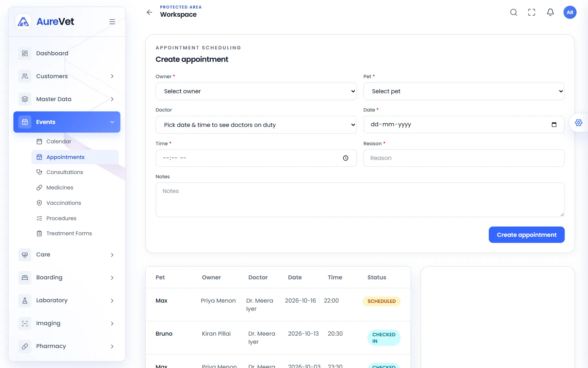Open the settings gear panel
Viewport: 588px width, 368px height.
579,123
